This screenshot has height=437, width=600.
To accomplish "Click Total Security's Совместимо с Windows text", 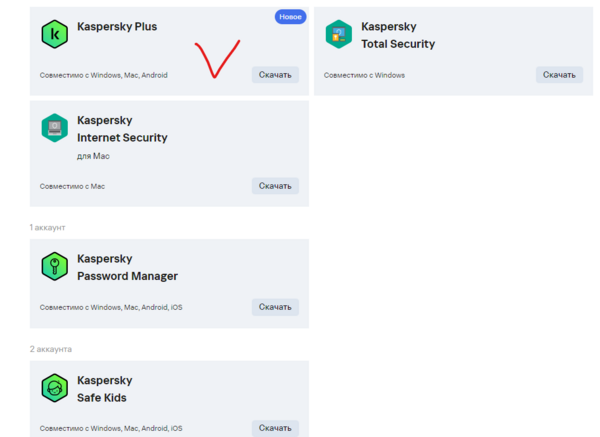I will (x=362, y=75).
